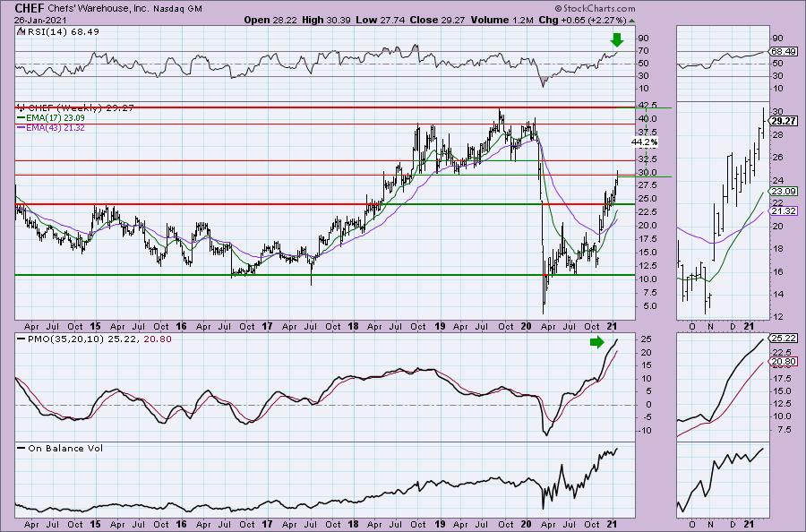Click the RSI(14) 68.49 indicator legend

point(58,31)
